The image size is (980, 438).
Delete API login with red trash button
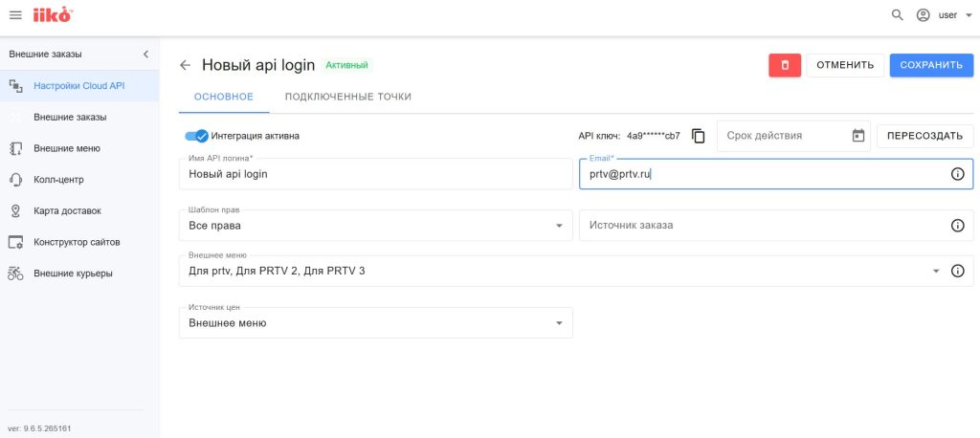[785, 65]
